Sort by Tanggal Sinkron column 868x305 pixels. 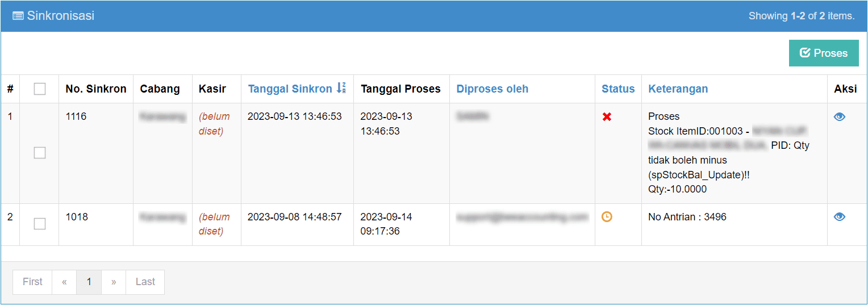[x=290, y=89]
